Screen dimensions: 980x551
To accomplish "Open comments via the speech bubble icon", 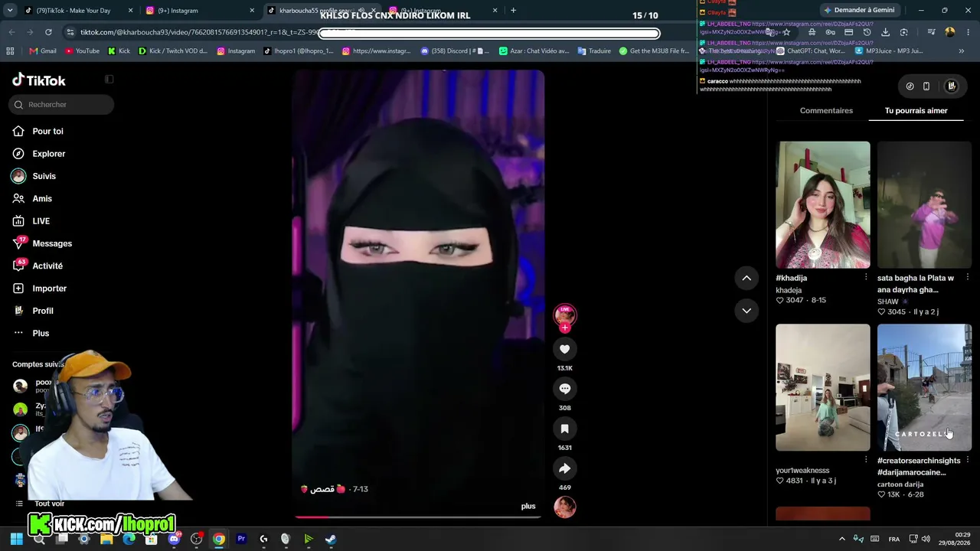I will pyautogui.click(x=564, y=389).
